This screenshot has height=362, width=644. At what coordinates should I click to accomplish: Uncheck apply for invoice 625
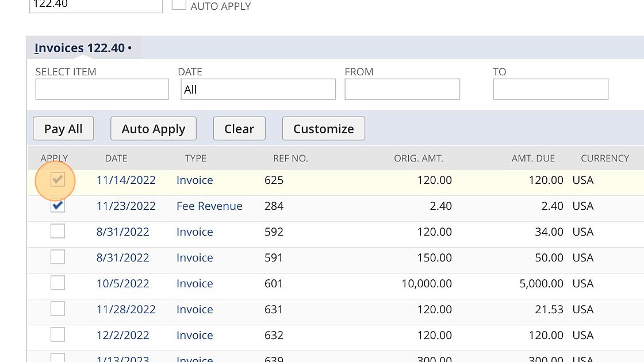(57, 180)
